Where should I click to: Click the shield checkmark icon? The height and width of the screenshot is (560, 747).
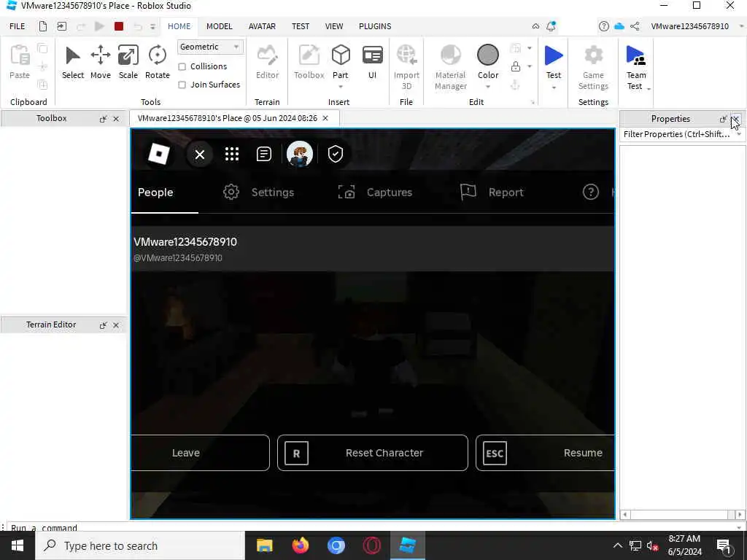(336, 154)
